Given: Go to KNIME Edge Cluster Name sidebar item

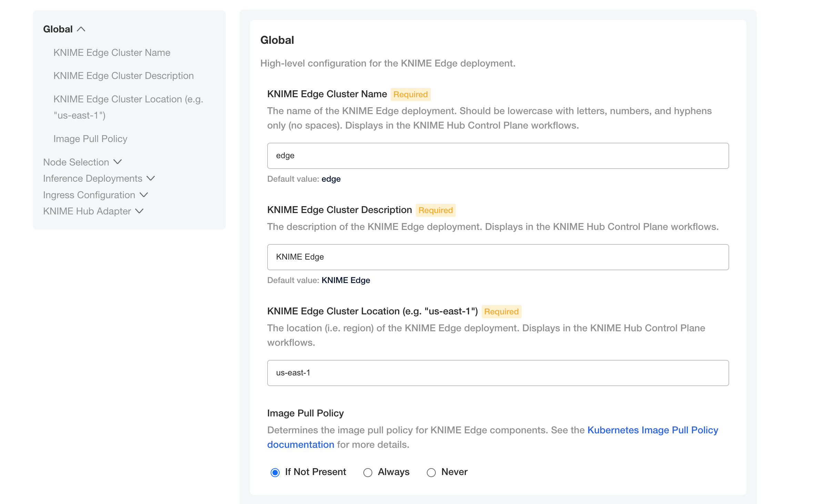Looking at the screenshot, I should [112, 53].
